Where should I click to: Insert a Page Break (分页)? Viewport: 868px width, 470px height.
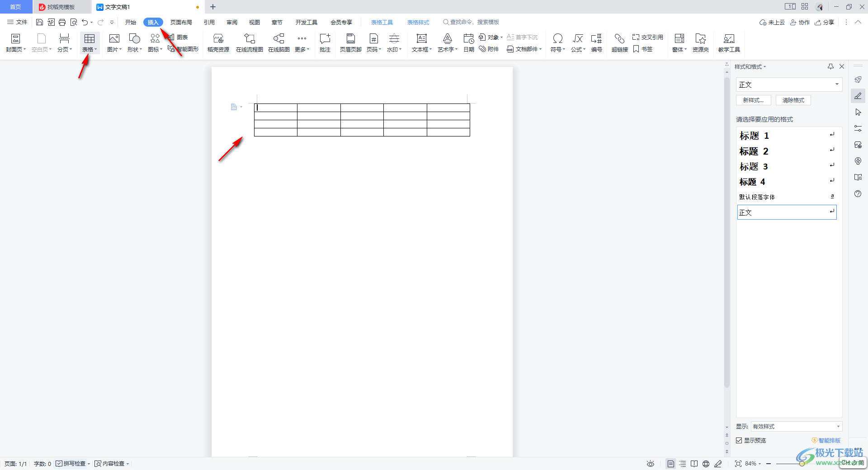tap(64, 43)
